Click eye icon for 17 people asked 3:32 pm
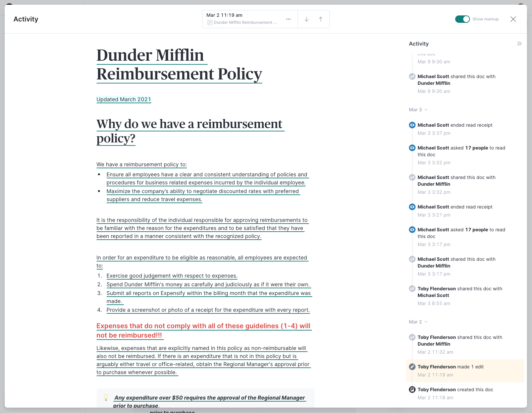Screen dimensions: 532x413 pyautogui.click(x=412, y=148)
